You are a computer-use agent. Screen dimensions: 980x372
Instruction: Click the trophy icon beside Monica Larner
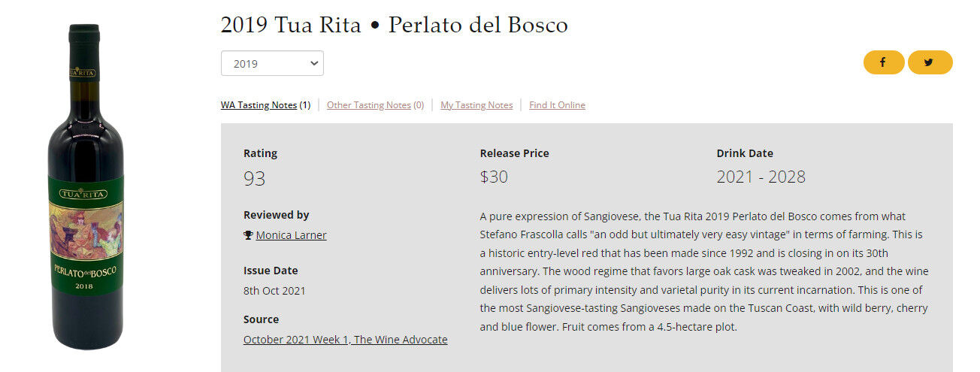pyautogui.click(x=248, y=235)
